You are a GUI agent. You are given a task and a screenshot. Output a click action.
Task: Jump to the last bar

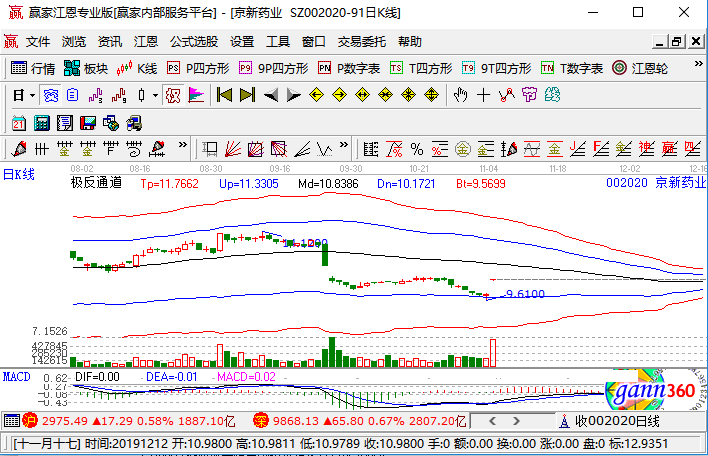coord(247,95)
